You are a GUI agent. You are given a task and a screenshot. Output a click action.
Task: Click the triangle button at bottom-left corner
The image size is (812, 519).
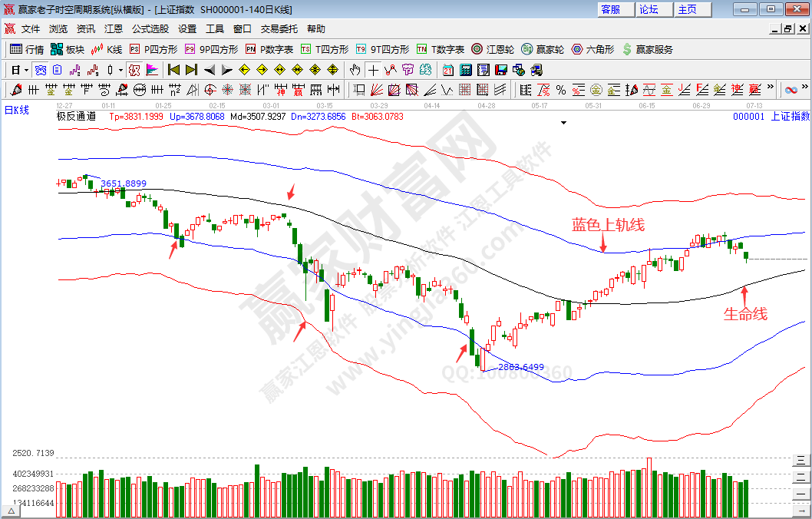[x=11, y=511]
